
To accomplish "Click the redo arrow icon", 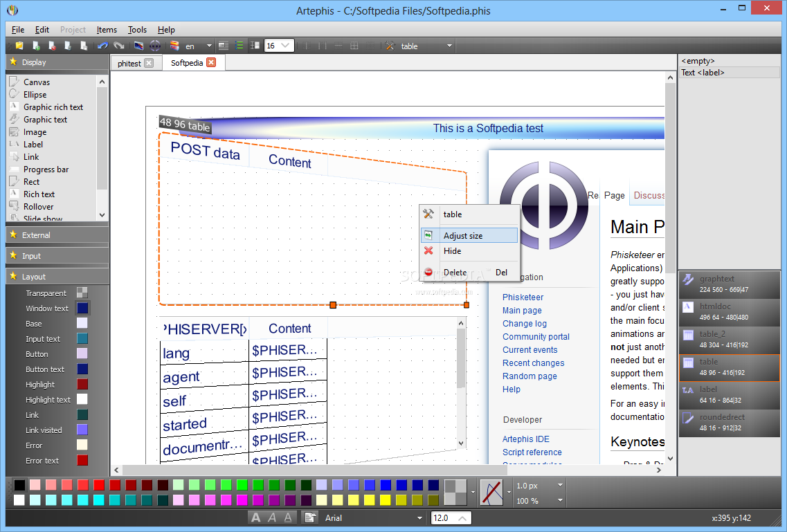I will point(118,46).
